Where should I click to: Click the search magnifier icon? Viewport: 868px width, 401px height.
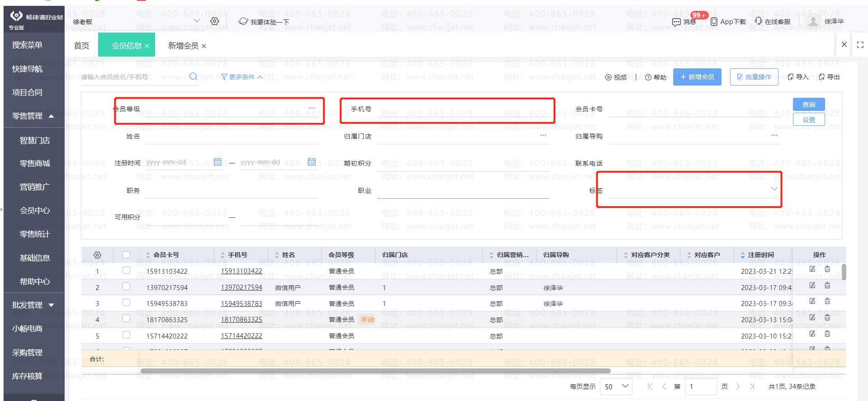(193, 76)
